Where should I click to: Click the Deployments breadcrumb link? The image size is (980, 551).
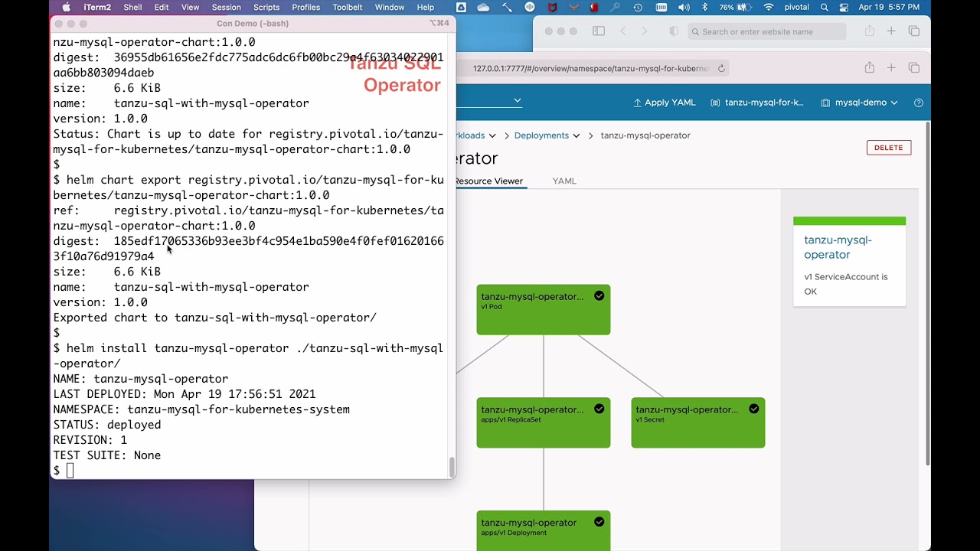(x=541, y=135)
